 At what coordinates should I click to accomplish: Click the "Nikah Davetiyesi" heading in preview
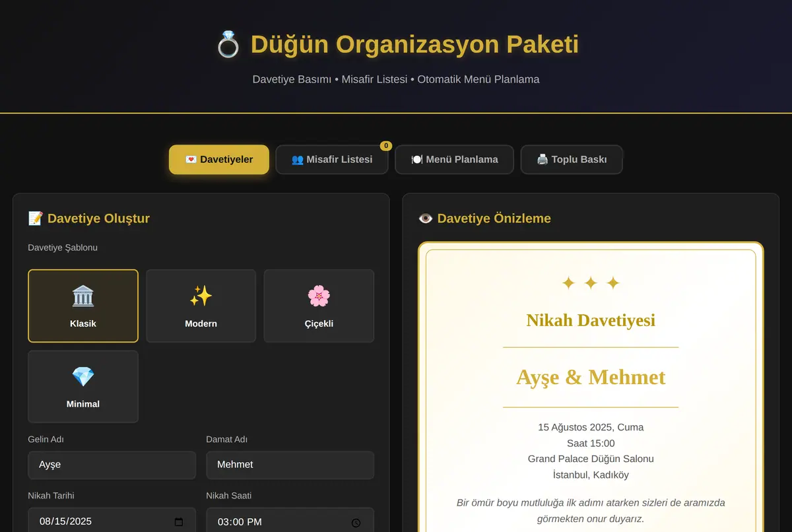591,320
